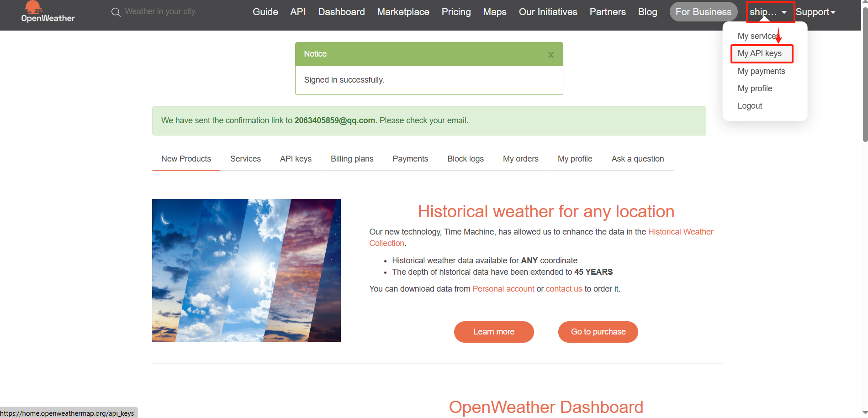Close the Notice with the X

coord(551,55)
